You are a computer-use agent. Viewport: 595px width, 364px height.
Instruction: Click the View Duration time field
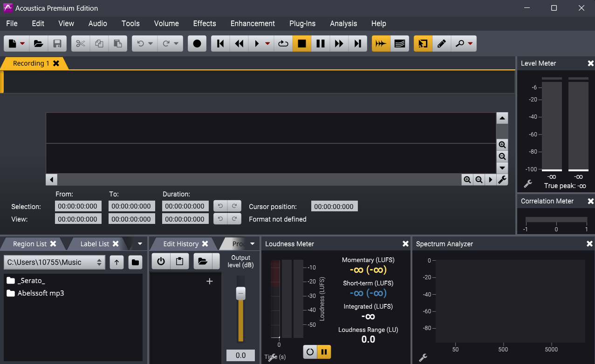pyautogui.click(x=185, y=219)
